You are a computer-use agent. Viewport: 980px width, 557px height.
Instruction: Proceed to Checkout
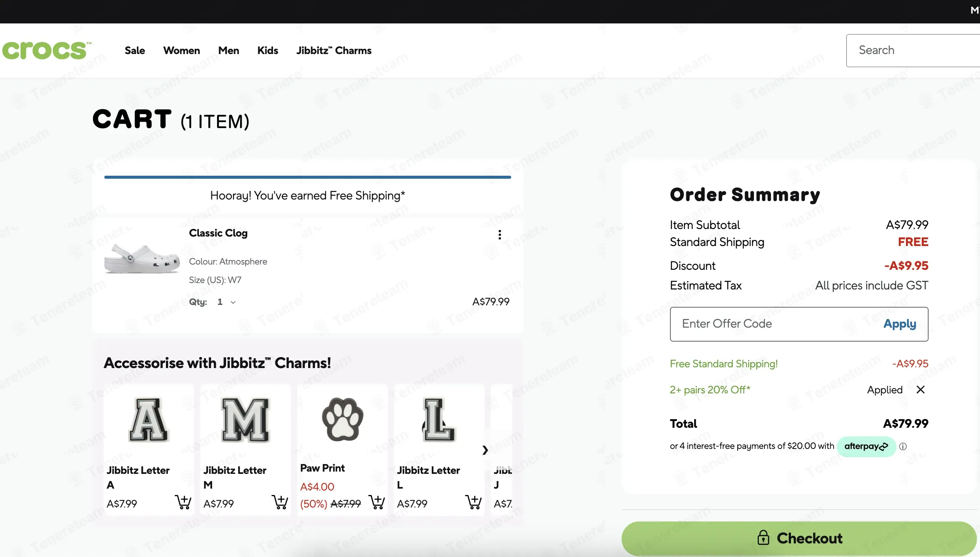click(799, 538)
